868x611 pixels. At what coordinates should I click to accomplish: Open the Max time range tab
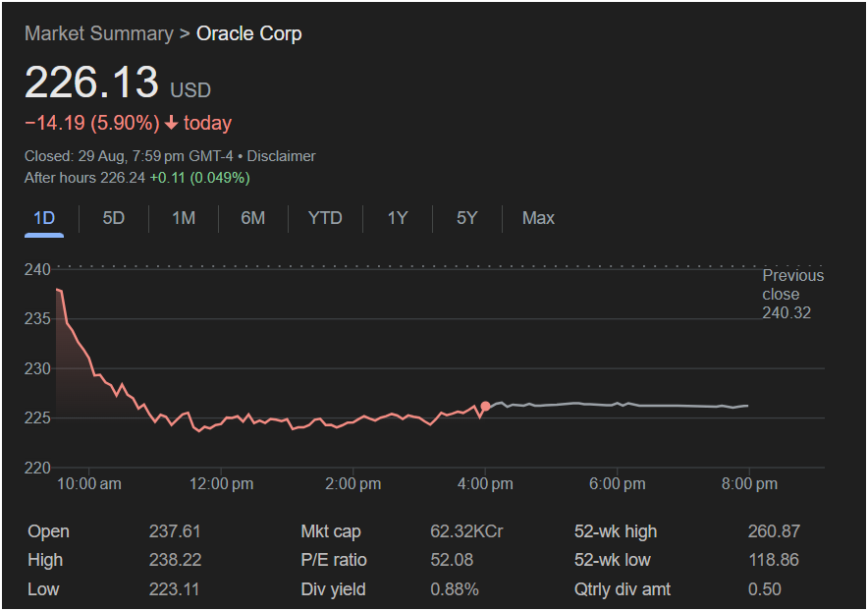click(538, 218)
